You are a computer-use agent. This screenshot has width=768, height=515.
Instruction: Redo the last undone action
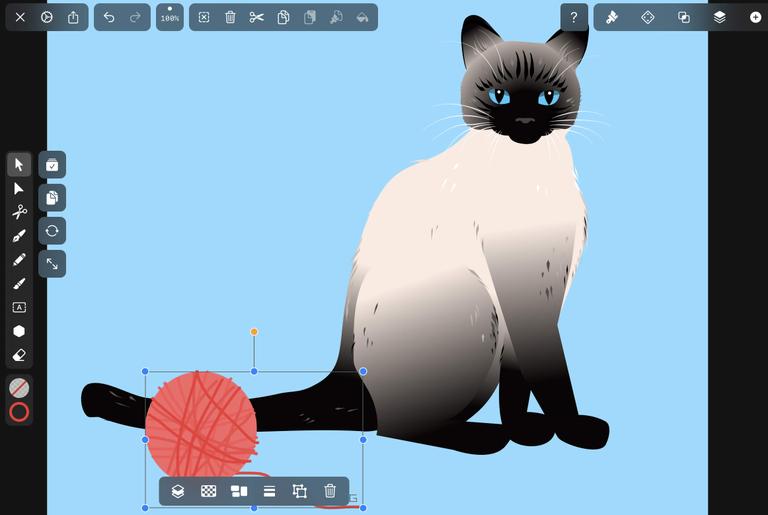pos(135,18)
